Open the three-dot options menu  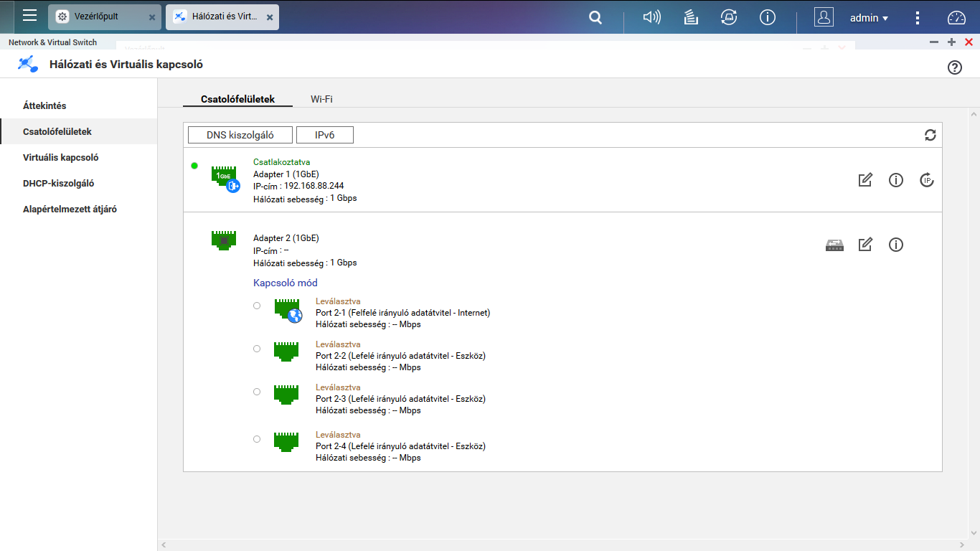[918, 17]
